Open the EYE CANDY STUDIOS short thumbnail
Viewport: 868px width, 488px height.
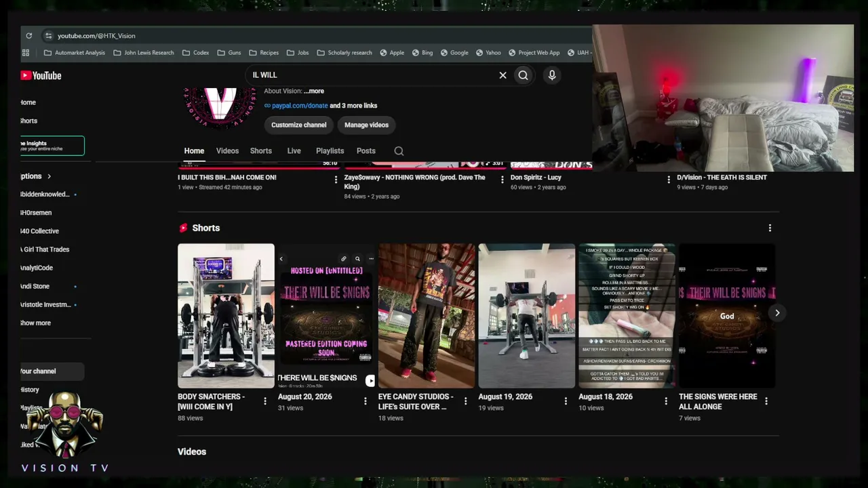tap(427, 316)
